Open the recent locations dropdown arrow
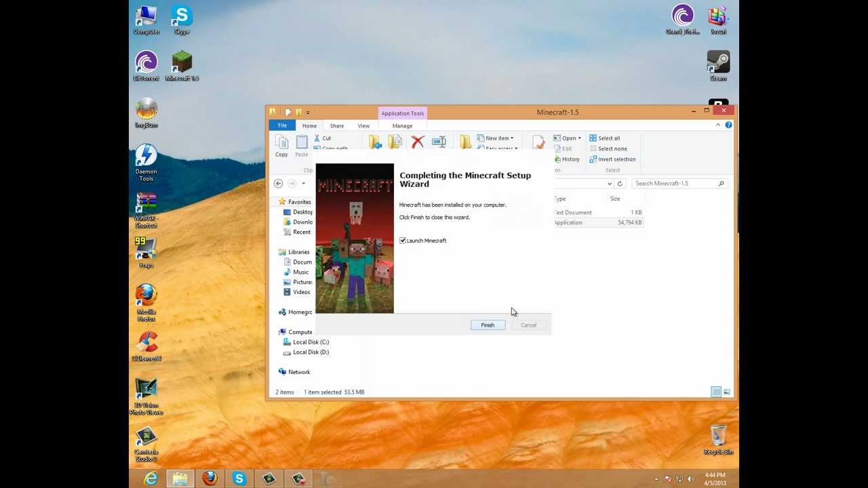The image size is (868, 488). [x=304, y=184]
